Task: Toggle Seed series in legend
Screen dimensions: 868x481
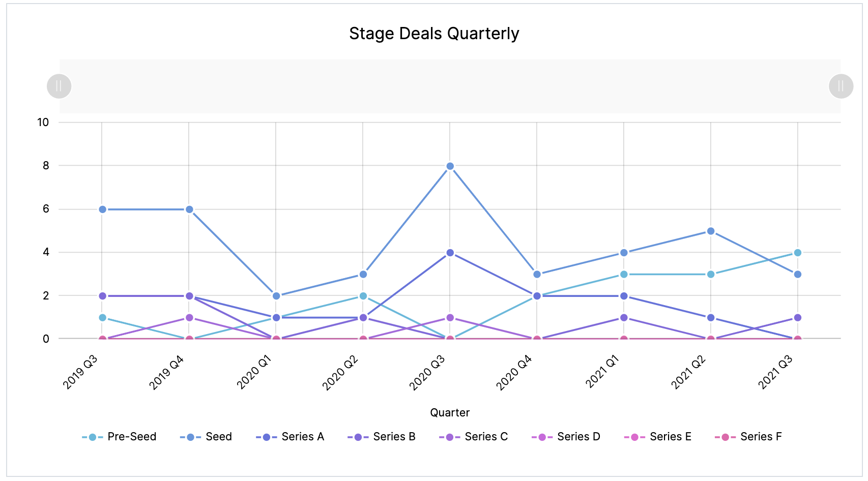Action: coord(207,437)
